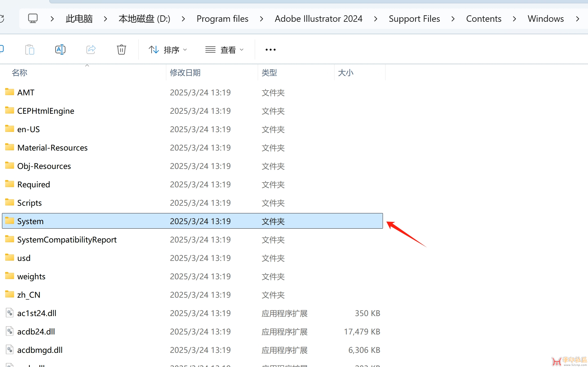The image size is (588, 367).
Task: Open the 排序 sort dropdown
Action: point(168,50)
